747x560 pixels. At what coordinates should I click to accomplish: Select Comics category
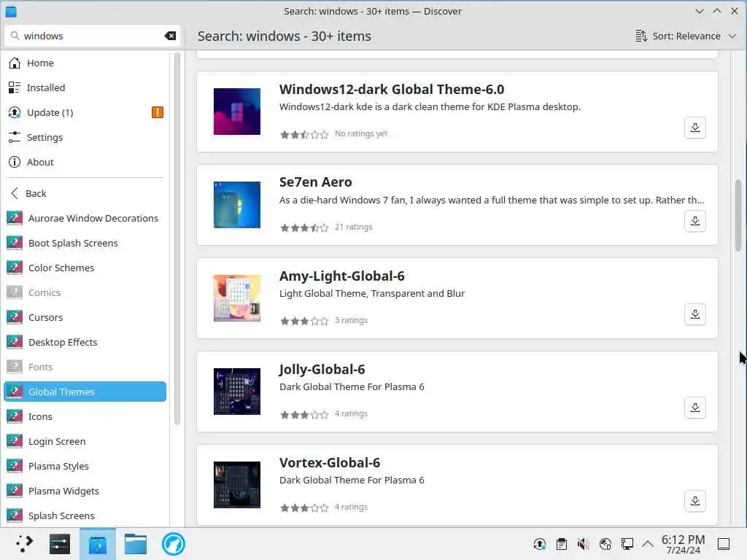[85, 292]
